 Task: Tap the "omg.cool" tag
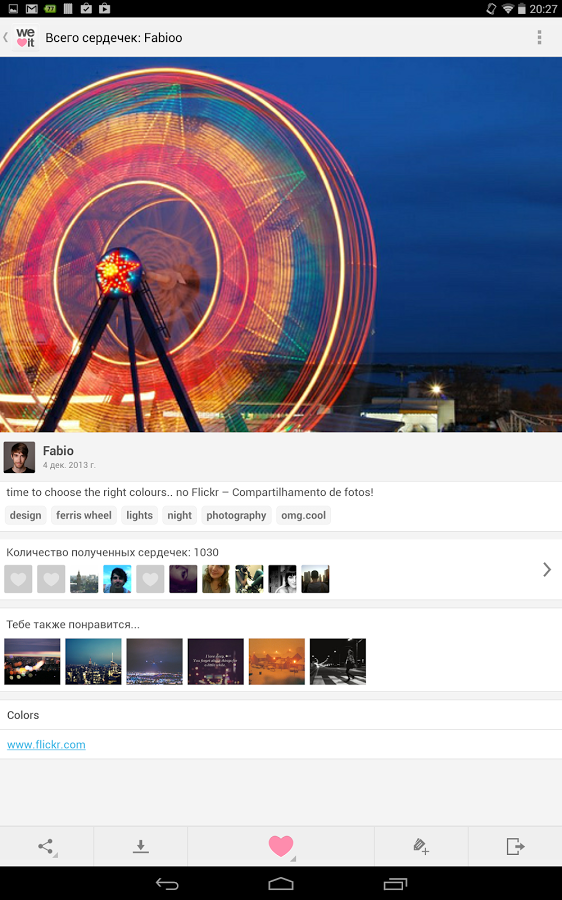tap(303, 515)
